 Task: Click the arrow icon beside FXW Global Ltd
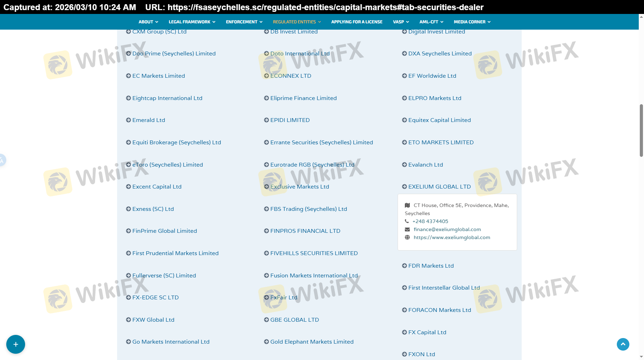128,320
